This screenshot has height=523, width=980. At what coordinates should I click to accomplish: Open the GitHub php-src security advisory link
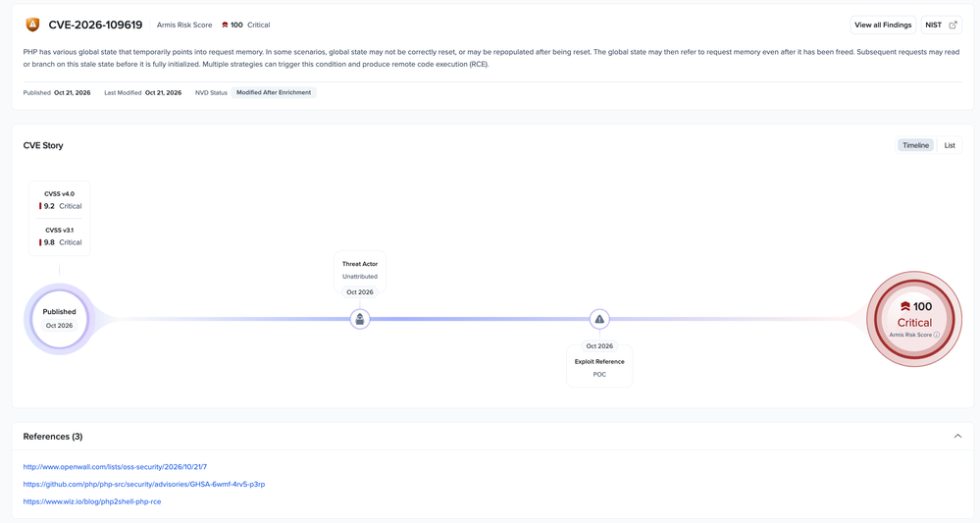tap(144, 485)
